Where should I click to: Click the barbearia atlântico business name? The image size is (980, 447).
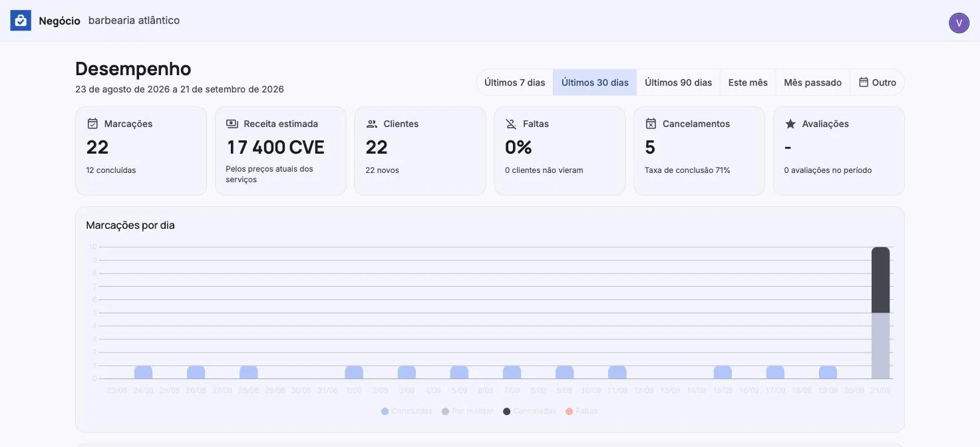coord(134,21)
